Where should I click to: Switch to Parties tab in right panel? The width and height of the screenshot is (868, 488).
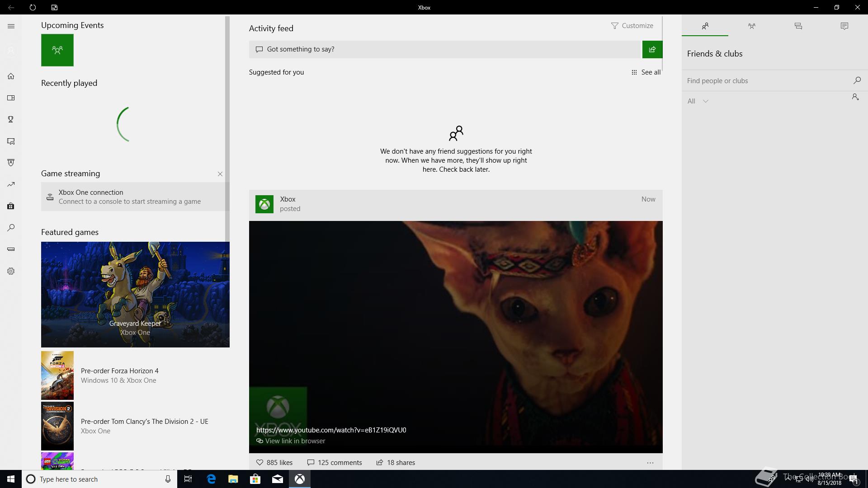tap(752, 26)
